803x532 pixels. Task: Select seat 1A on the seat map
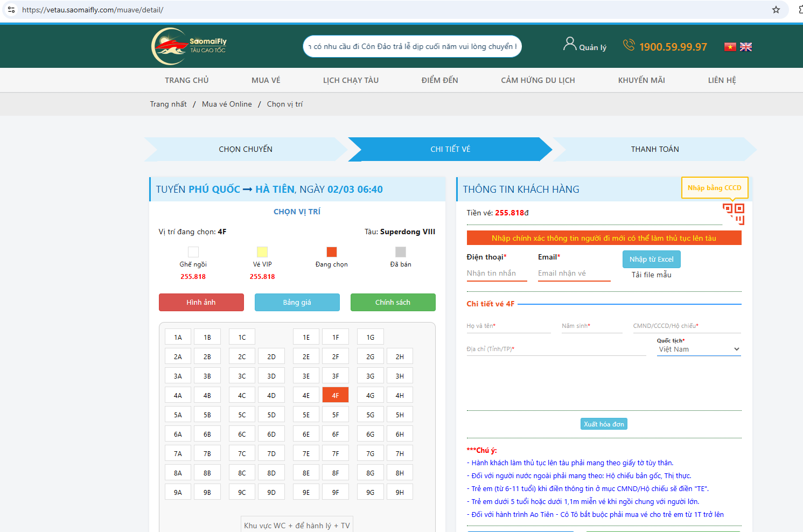click(x=178, y=337)
